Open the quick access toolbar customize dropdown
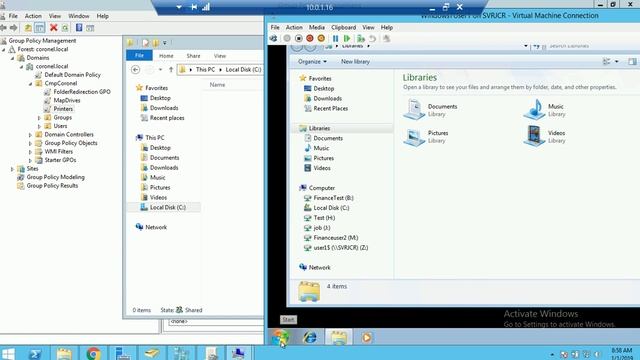640x360 pixels. point(165,43)
